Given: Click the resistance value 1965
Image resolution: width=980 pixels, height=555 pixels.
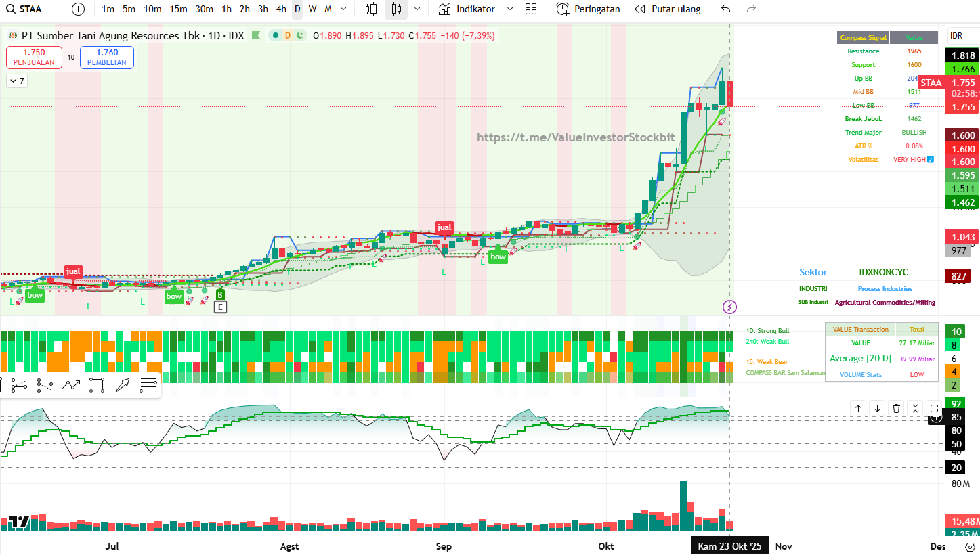Looking at the screenshot, I should click(x=914, y=51).
